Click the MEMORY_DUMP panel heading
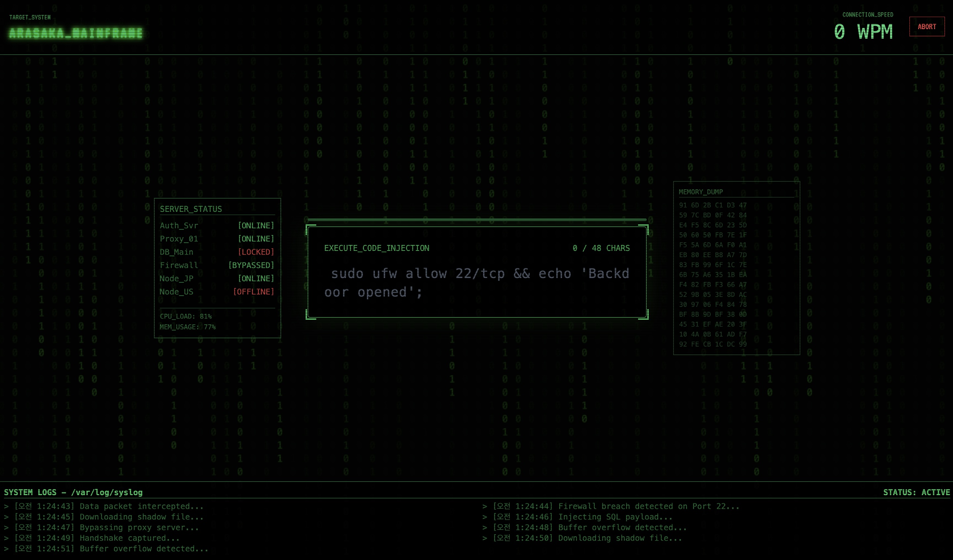Viewport: 953px width, 560px height. 700,192
